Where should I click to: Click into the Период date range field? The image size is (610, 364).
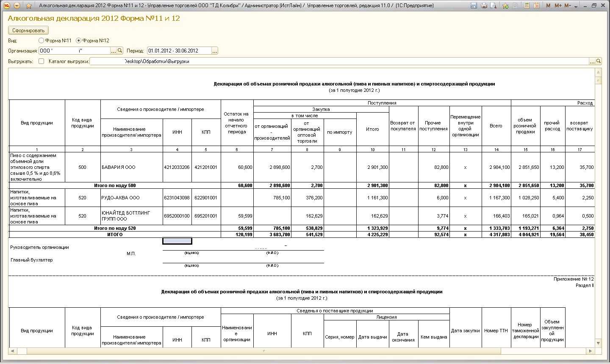pyautogui.click(x=179, y=51)
